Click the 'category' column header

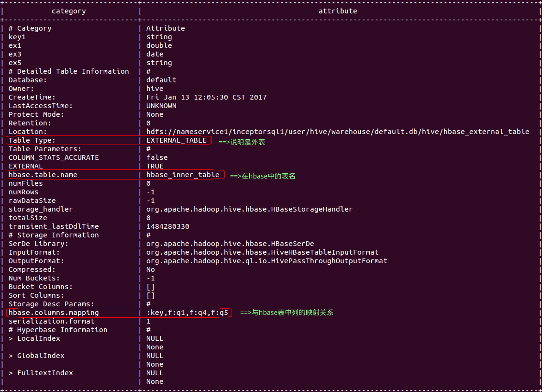tap(69, 11)
